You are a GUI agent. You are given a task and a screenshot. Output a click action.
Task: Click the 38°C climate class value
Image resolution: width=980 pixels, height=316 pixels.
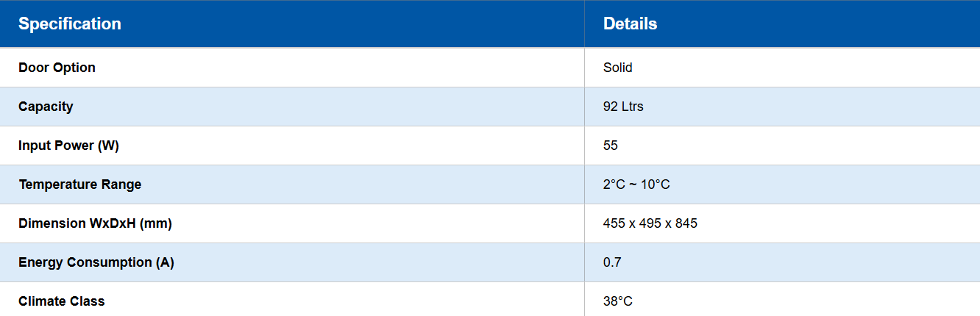pos(618,301)
